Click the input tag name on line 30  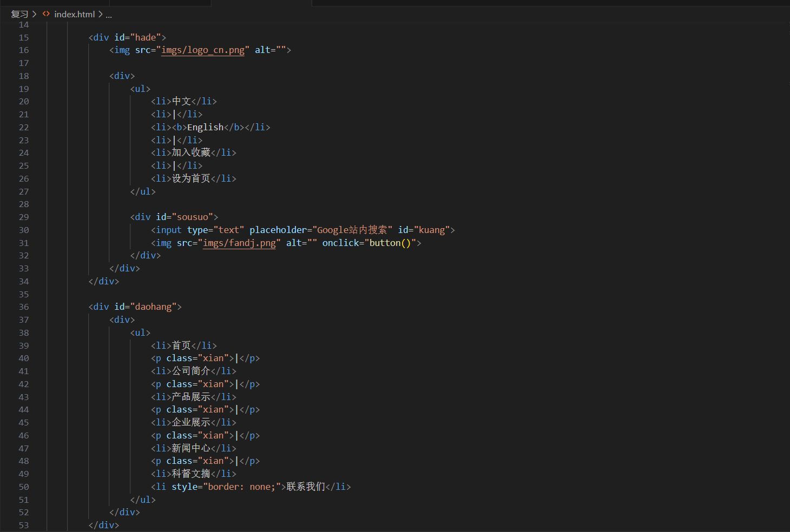click(x=169, y=230)
